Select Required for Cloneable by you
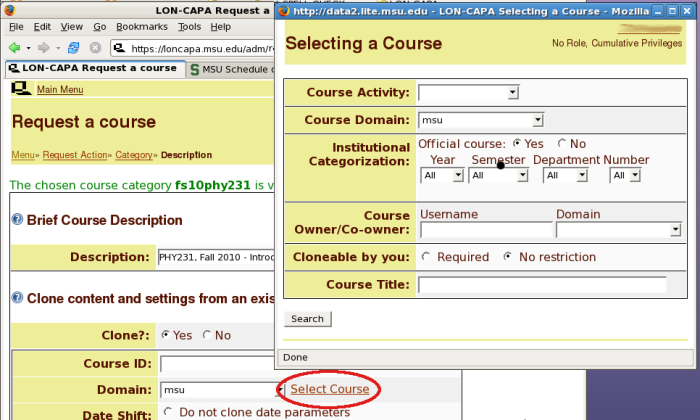 (426, 256)
